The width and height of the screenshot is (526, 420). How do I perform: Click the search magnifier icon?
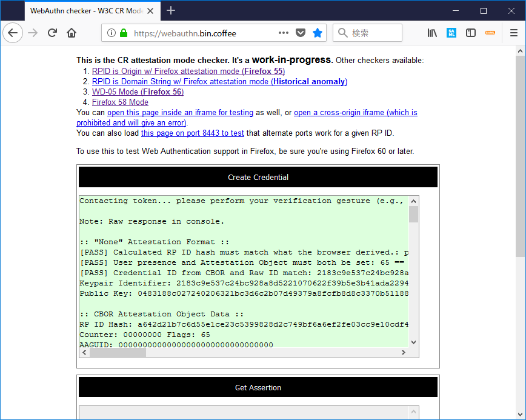(x=342, y=33)
